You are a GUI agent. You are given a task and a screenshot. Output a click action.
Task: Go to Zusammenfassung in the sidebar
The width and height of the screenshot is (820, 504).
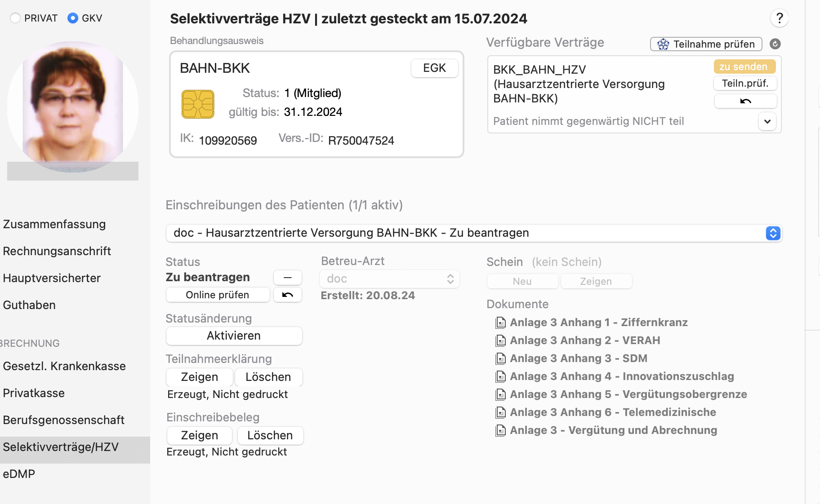pyautogui.click(x=54, y=224)
